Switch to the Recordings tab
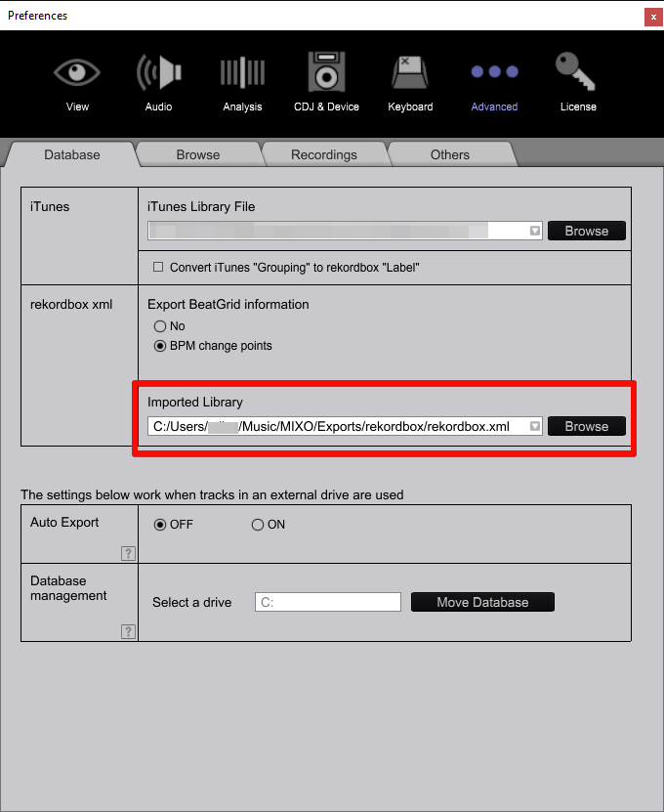The width and height of the screenshot is (664, 812). point(324,154)
